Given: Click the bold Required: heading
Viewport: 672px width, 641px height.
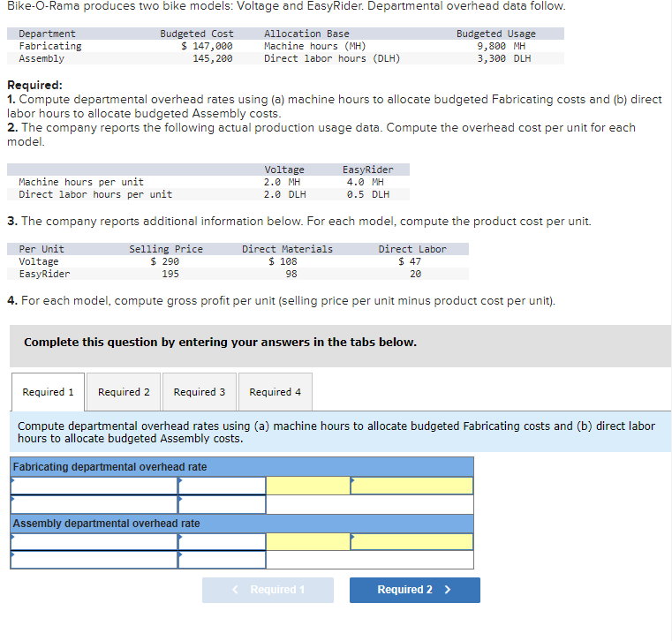Looking at the screenshot, I should 34,85.
